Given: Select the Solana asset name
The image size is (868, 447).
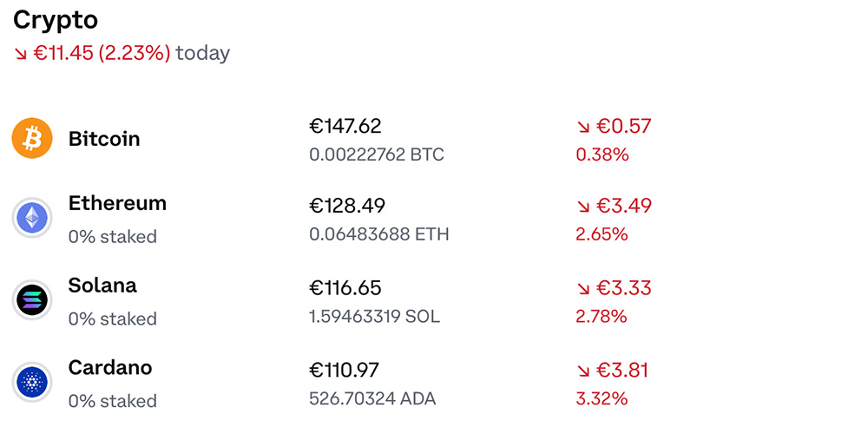Looking at the screenshot, I should [x=102, y=286].
